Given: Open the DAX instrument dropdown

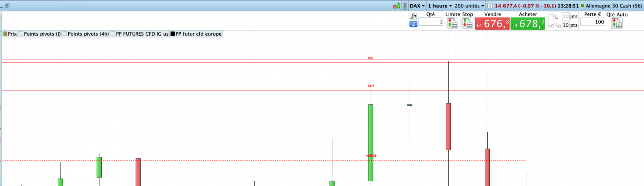Looking at the screenshot, I should coord(417,6).
